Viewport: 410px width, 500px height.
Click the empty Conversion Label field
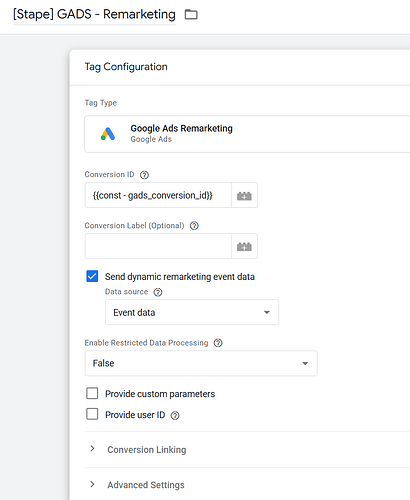[x=158, y=246]
